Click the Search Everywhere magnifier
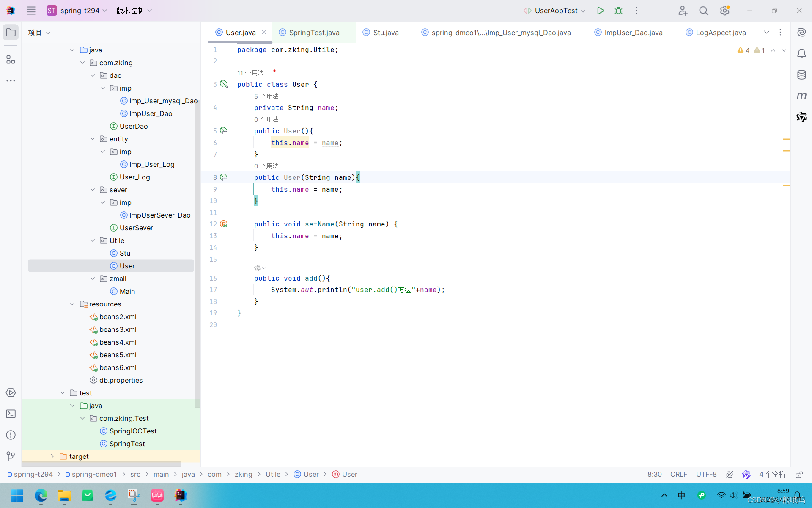Viewport: 812px width, 508px height. (x=703, y=11)
